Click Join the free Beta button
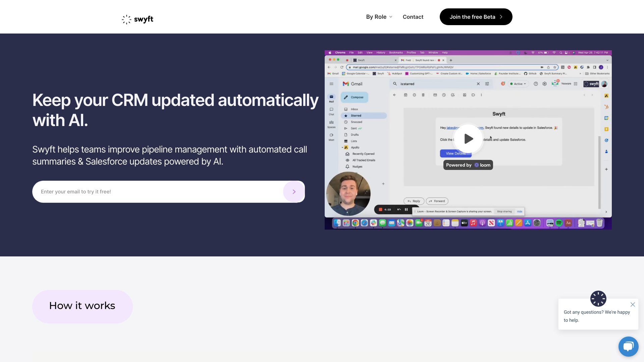 [476, 16]
